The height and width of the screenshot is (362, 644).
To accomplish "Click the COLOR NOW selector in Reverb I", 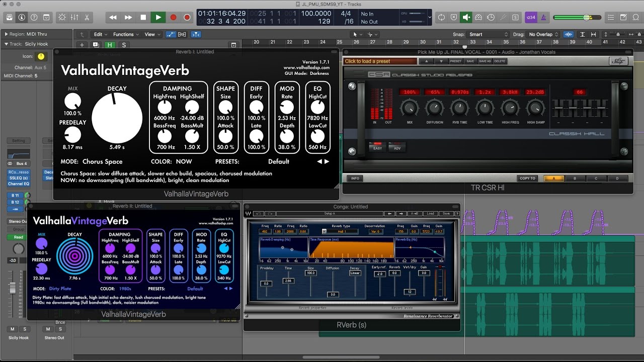I will [184, 162].
